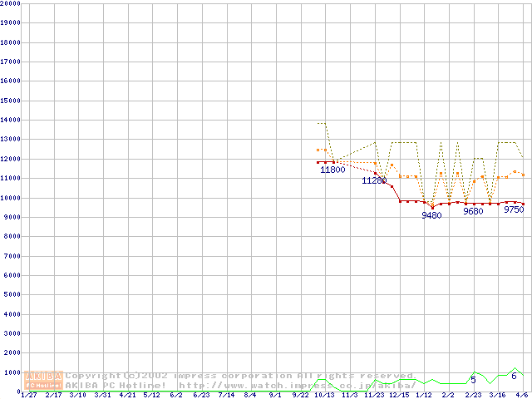Image resolution: width=532 pixels, height=399 pixels.
Task: Select the 7/14 date axis label
Action: (225, 395)
